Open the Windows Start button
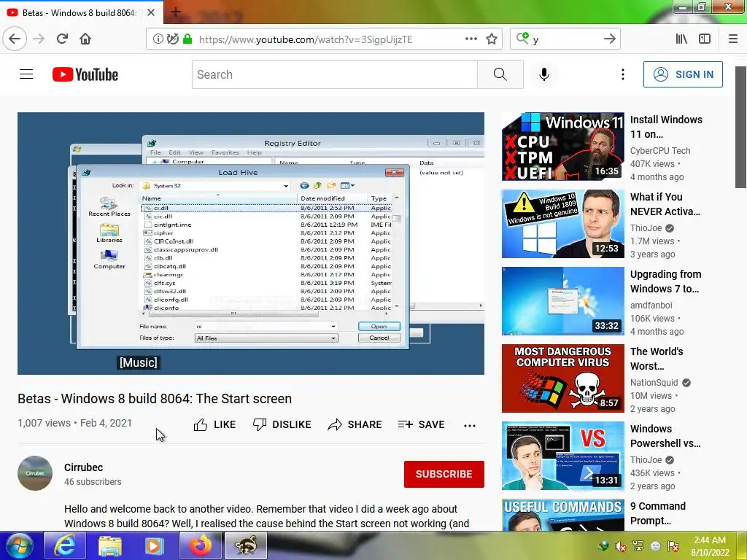The width and height of the screenshot is (747, 560). point(18,545)
